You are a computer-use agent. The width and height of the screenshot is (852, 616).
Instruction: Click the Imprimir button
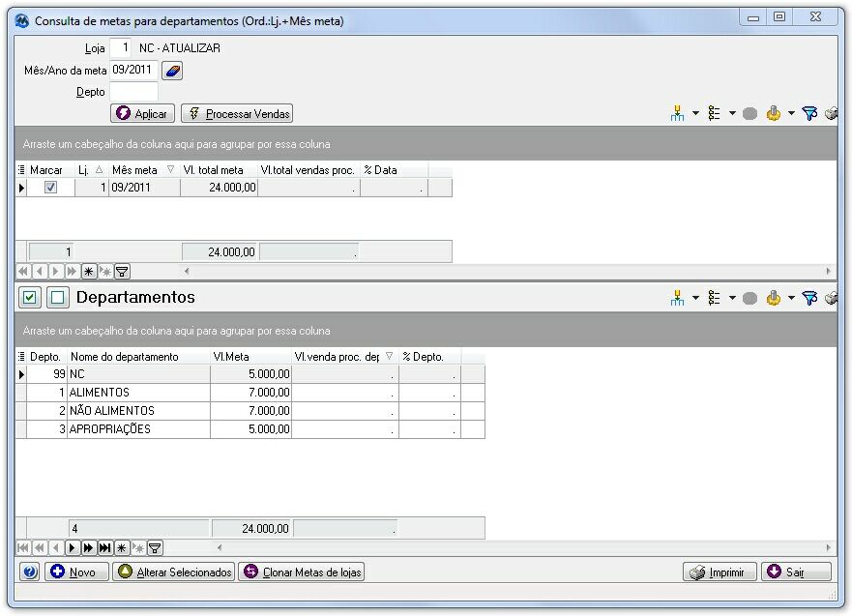coord(720,572)
